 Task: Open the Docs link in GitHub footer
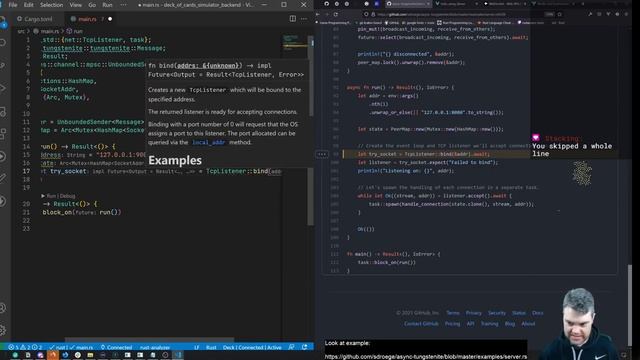tap(538, 313)
